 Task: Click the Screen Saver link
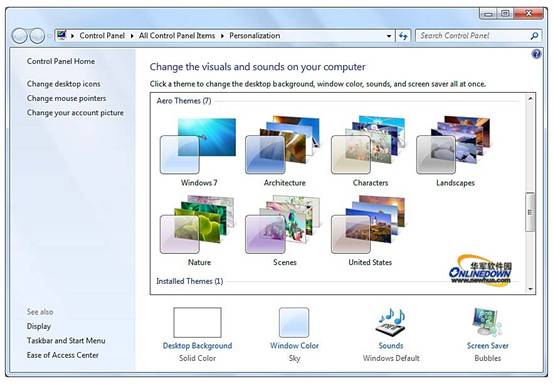click(x=488, y=346)
